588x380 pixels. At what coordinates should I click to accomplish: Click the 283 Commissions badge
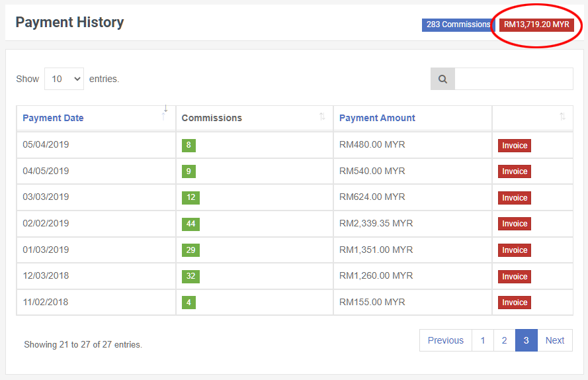[458, 24]
